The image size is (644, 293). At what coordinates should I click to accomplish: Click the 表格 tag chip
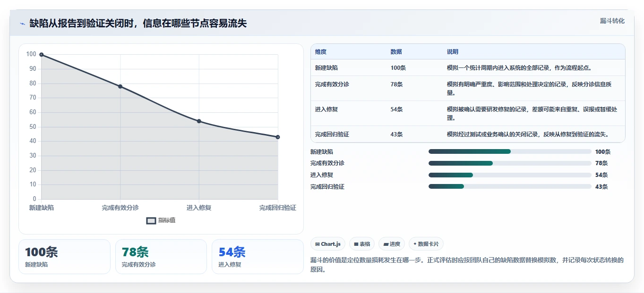pyautogui.click(x=362, y=244)
